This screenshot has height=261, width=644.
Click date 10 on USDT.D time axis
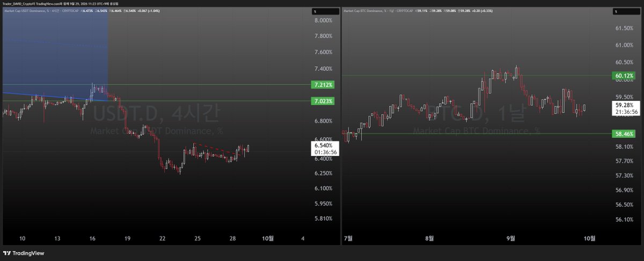pyautogui.click(x=23, y=238)
